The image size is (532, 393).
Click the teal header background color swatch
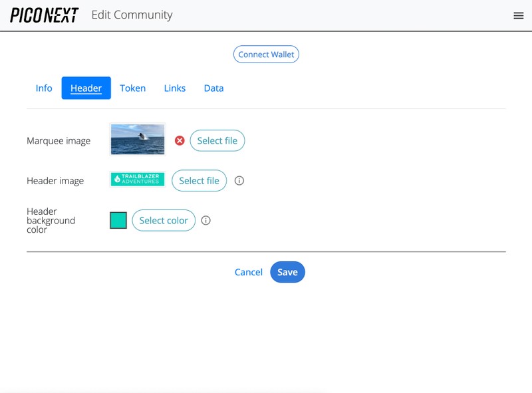[118, 220]
